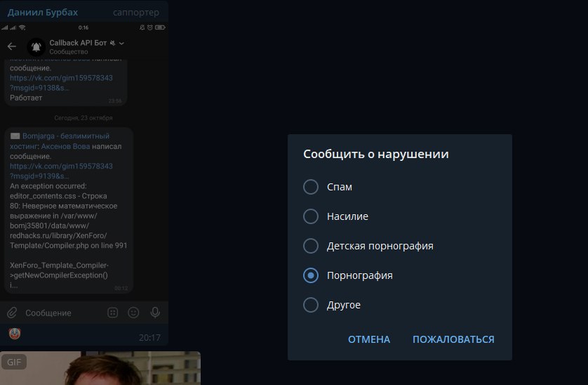
Task: Open the vk.com link with msgid=9138
Action: (61, 83)
